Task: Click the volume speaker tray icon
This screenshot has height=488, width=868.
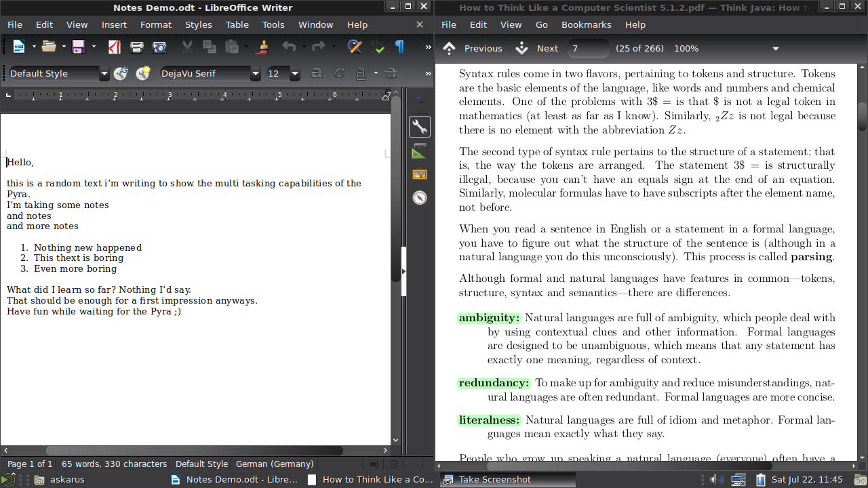Action: click(x=716, y=480)
